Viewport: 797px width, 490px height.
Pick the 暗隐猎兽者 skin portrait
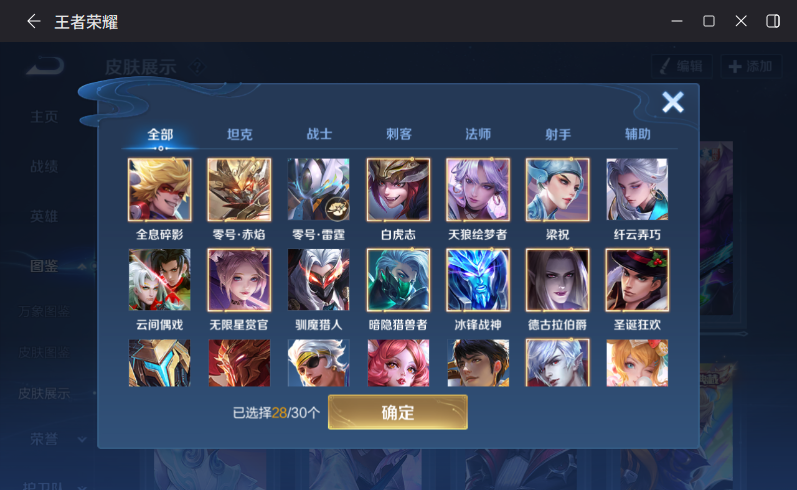click(x=398, y=280)
